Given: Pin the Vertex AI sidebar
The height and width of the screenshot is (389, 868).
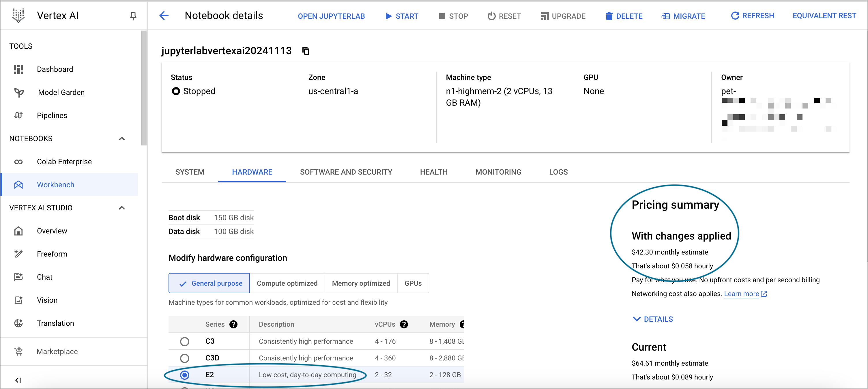Looking at the screenshot, I should [x=133, y=16].
